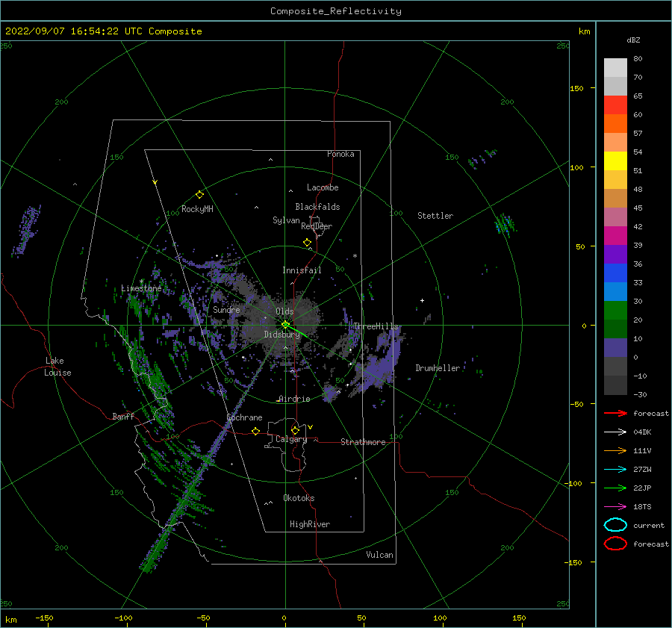Click the cyan current ellipse legend icon
672x628 pixels.
[615, 525]
